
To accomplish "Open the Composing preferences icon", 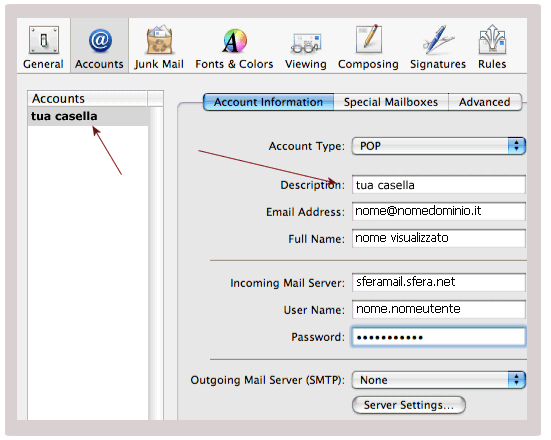I will (x=368, y=39).
